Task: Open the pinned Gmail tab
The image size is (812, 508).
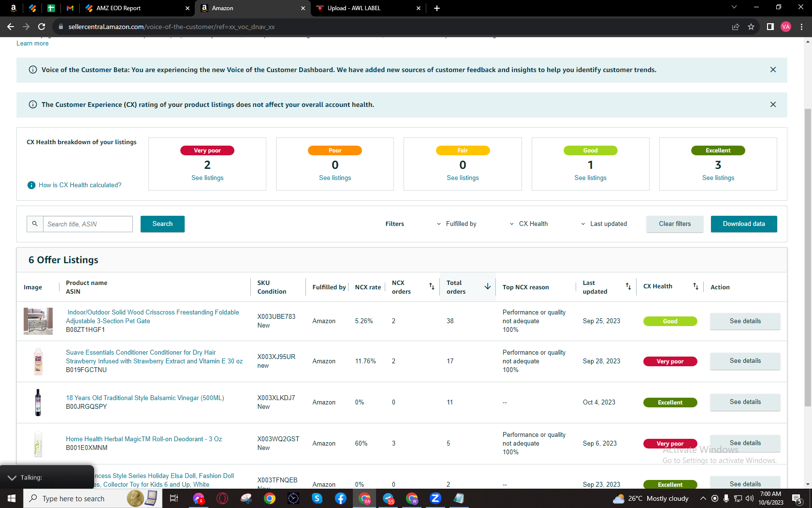Action: click(x=70, y=8)
